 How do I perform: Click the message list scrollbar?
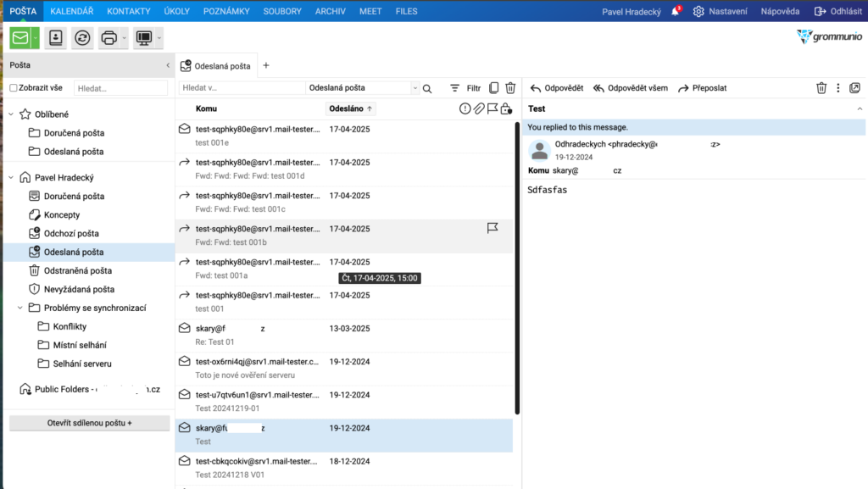[x=517, y=269]
